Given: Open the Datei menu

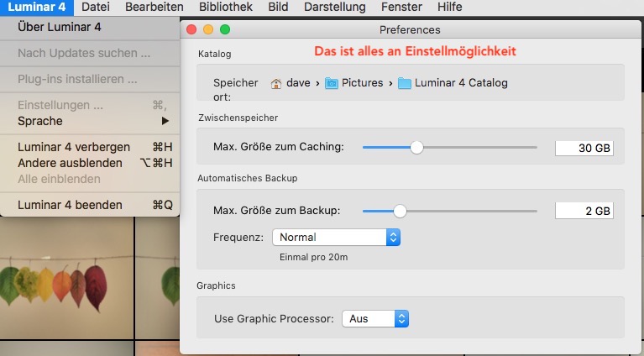Looking at the screenshot, I should pyautogui.click(x=95, y=7).
